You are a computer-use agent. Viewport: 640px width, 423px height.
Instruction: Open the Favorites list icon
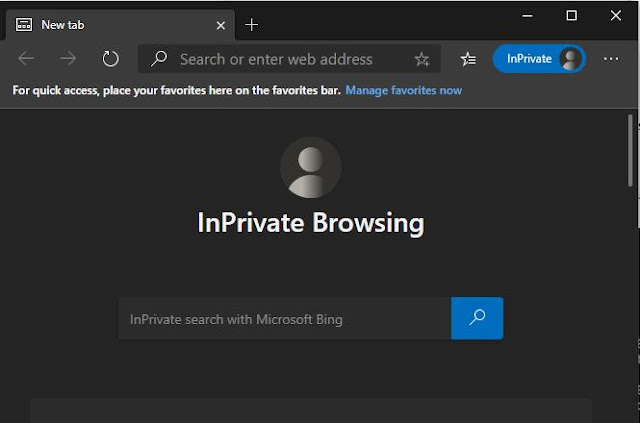click(468, 59)
